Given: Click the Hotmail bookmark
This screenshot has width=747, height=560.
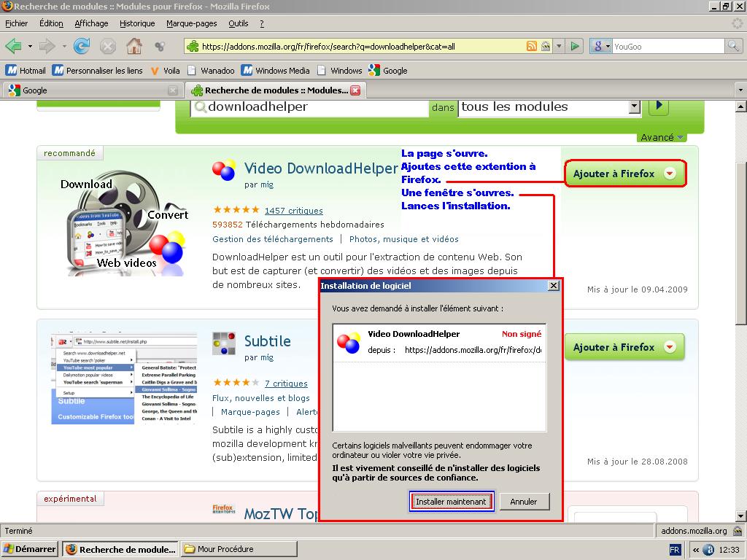Looking at the screenshot, I should point(26,71).
